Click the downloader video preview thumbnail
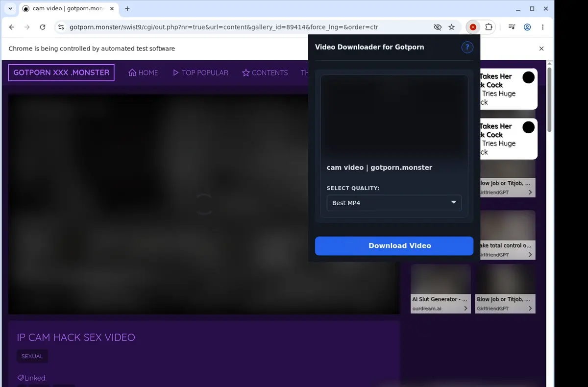 point(394,117)
